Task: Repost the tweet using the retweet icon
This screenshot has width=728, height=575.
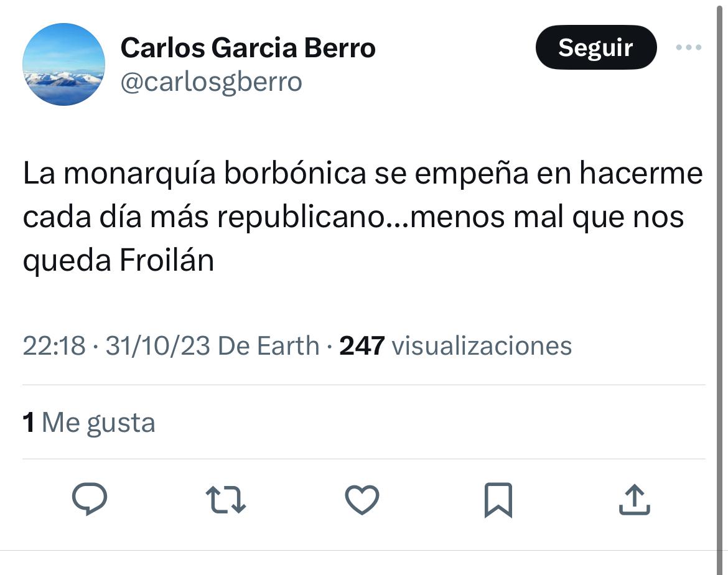Action: [226, 500]
